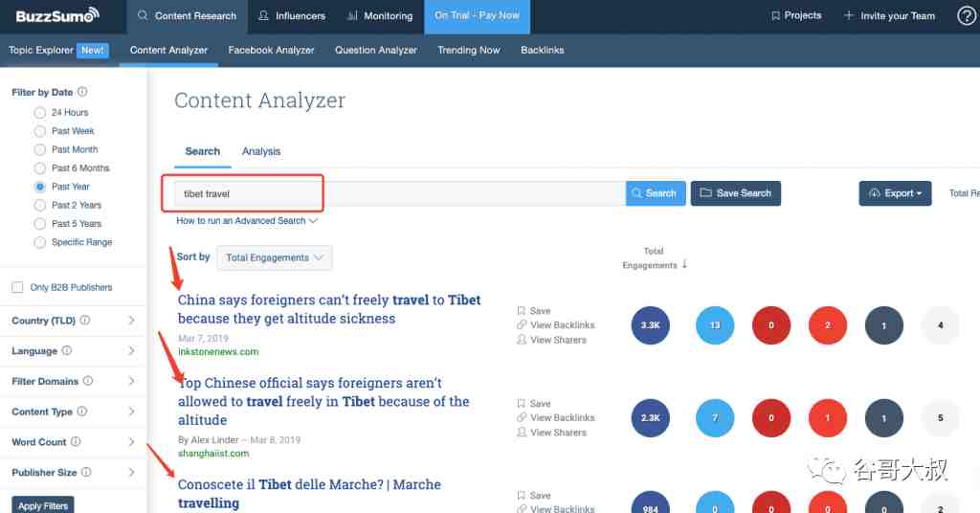This screenshot has width=980, height=513.
Task: Click the inkstonenews.com domain link
Action: (x=218, y=352)
